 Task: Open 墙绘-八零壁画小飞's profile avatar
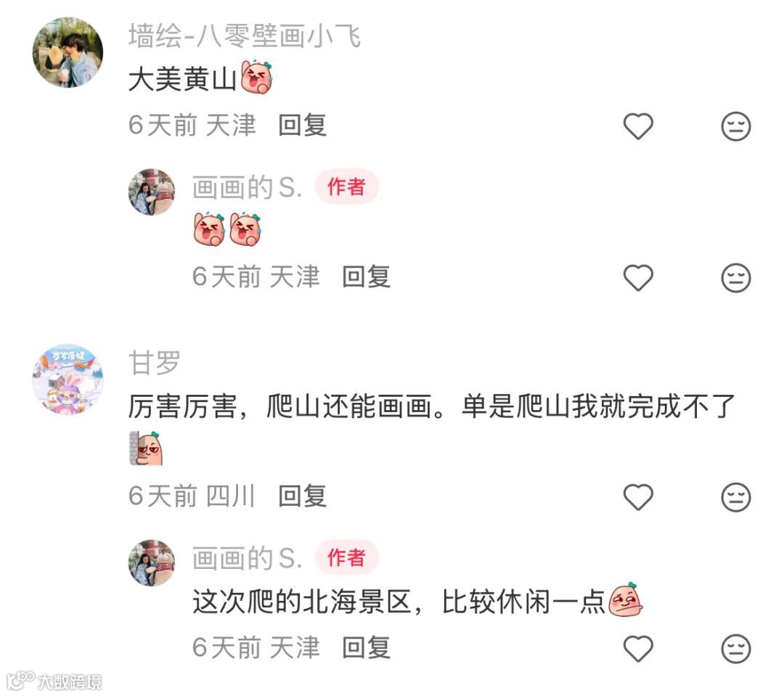tap(68, 52)
